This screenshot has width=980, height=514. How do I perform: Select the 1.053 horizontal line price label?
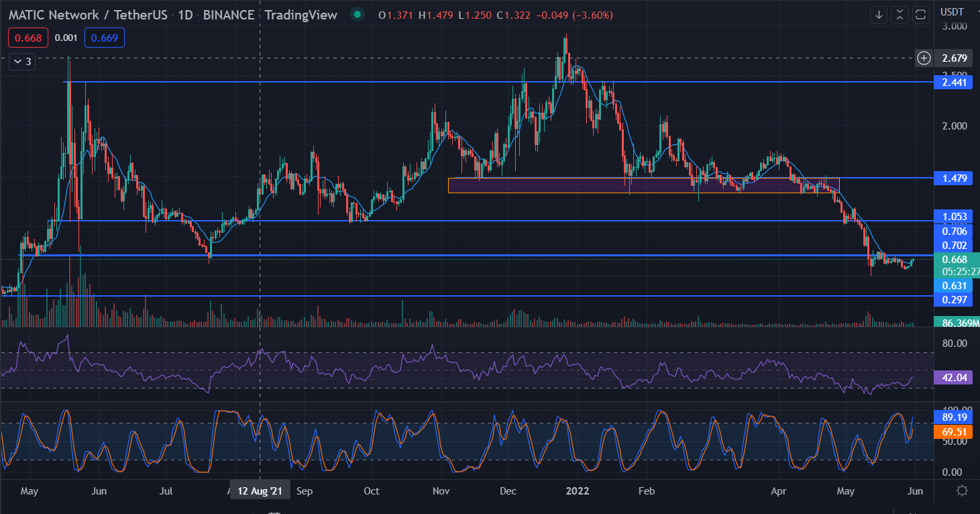pyautogui.click(x=953, y=216)
